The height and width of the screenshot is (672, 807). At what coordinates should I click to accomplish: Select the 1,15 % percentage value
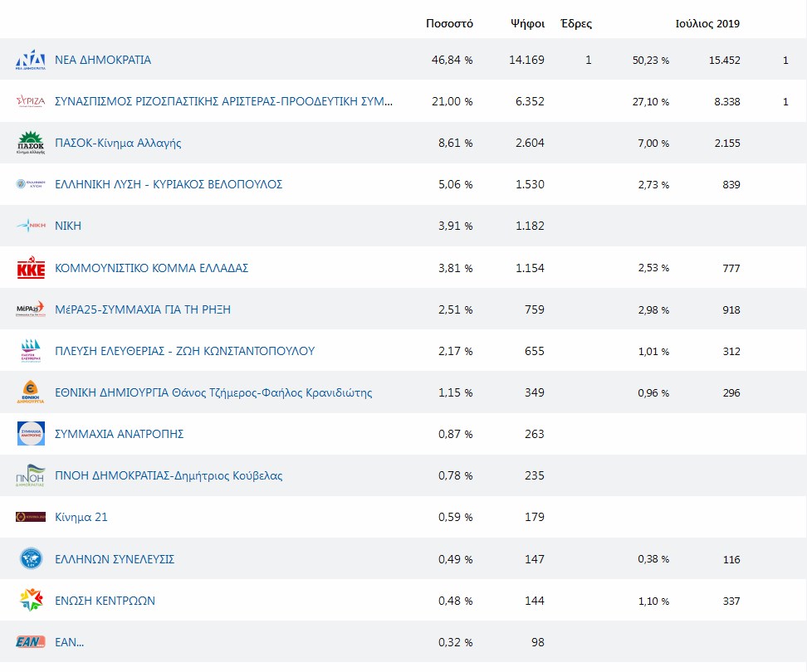click(x=456, y=392)
